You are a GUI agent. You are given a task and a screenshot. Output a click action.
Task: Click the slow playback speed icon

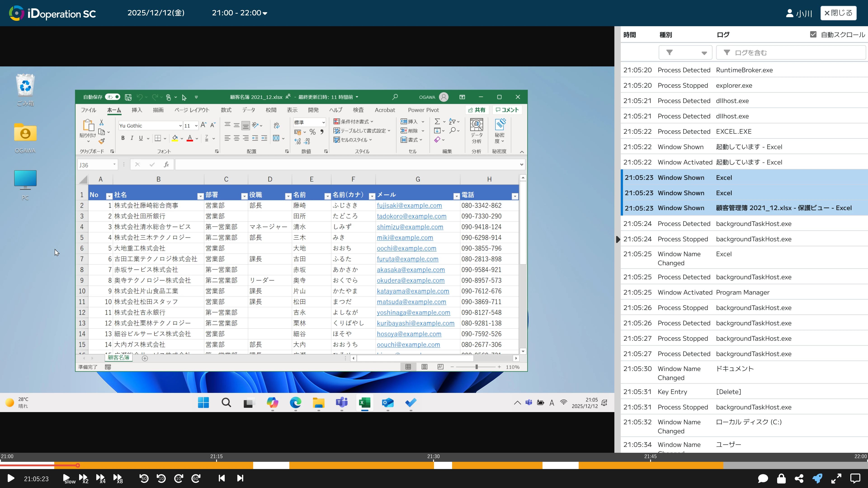click(x=68, y=478)
